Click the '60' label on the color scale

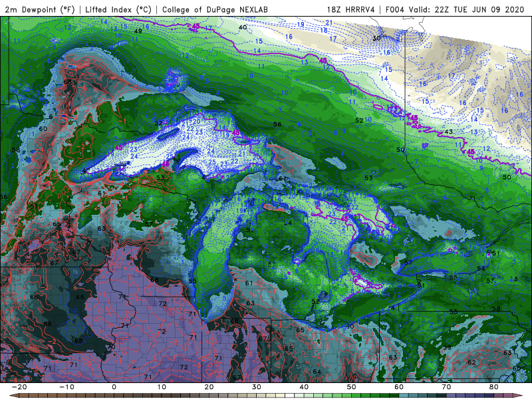399,387
